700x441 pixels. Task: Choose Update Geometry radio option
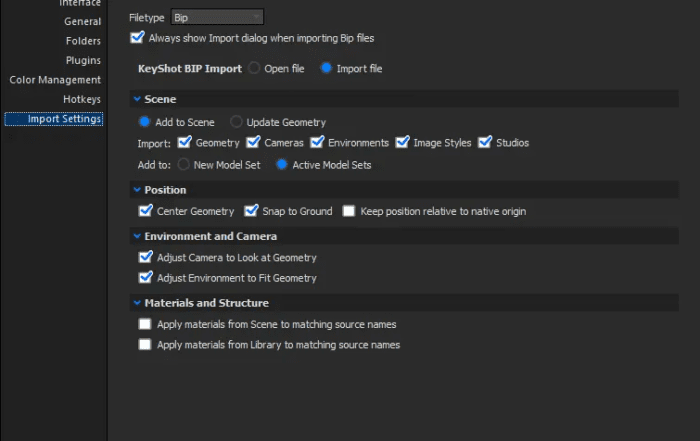tap(236, 121)
